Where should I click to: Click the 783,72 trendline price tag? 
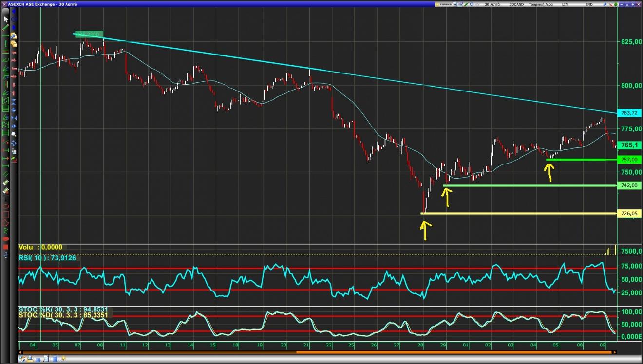629,113
